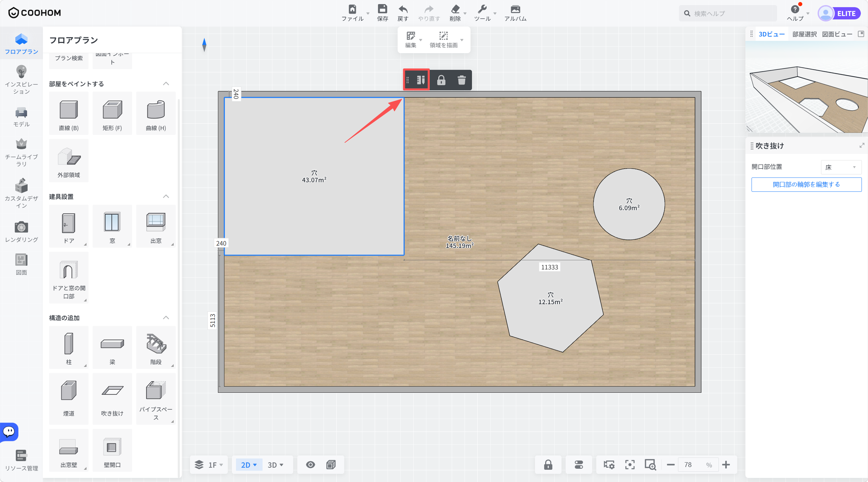This screenshot has height=482, width=868.
Task: Select the 領域を描画 draw area tool
Action: [x=443, y=36]
